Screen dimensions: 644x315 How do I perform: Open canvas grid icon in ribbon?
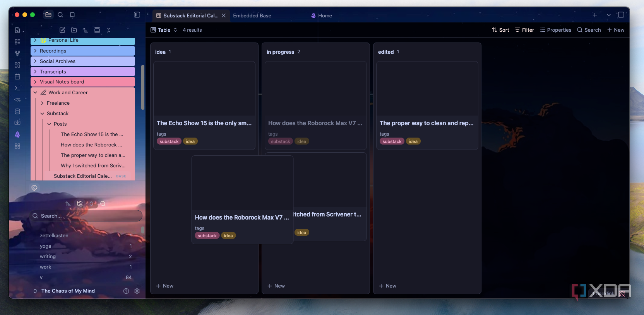click(x=17, y=65)
